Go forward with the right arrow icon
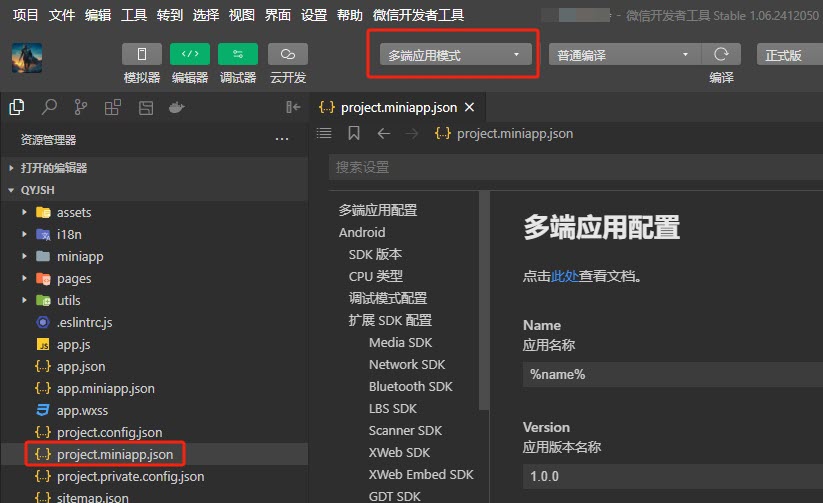Viewport: 823px width, 503px height. pos(412,133)
